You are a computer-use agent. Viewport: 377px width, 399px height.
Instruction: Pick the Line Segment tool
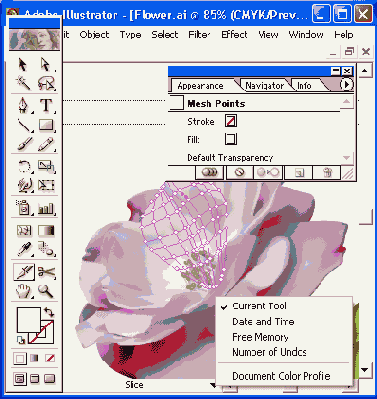point(24,125)
